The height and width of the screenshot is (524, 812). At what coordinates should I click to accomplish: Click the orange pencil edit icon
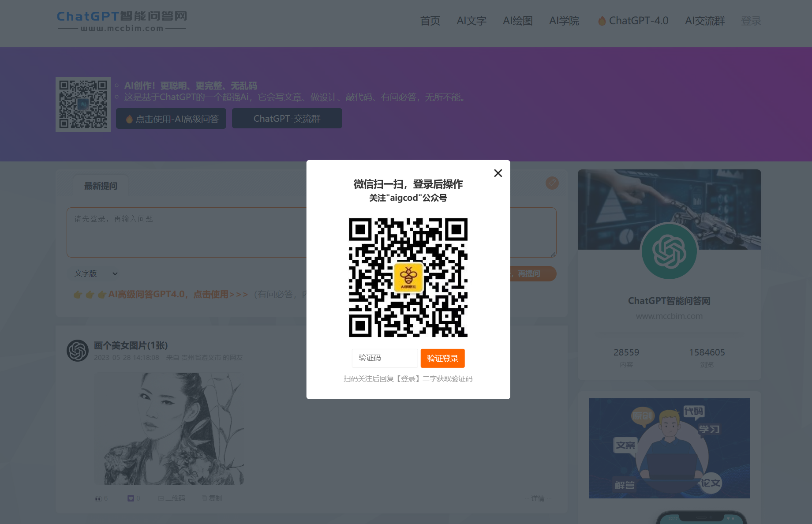(552, 183)
